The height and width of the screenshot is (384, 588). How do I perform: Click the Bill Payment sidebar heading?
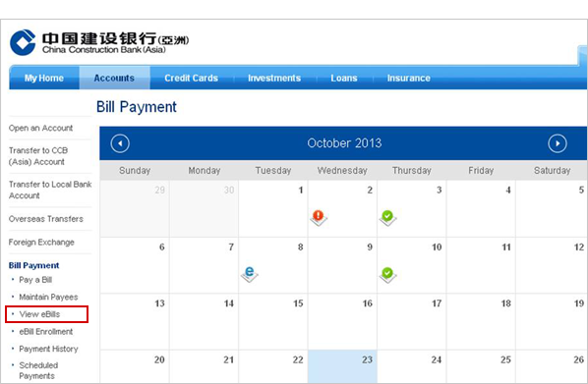click(33, 265)
